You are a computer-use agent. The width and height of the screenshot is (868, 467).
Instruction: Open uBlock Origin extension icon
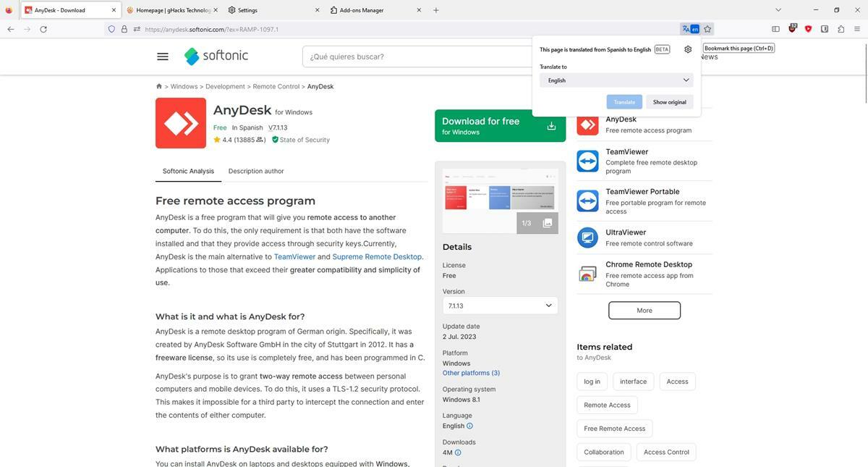(792, 29)
